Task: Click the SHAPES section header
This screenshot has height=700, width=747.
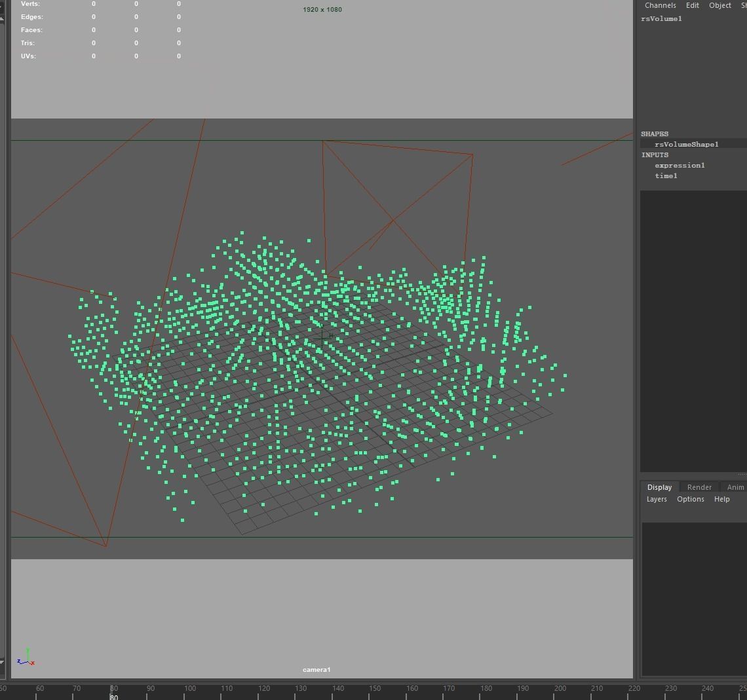Action: (655, 134)
